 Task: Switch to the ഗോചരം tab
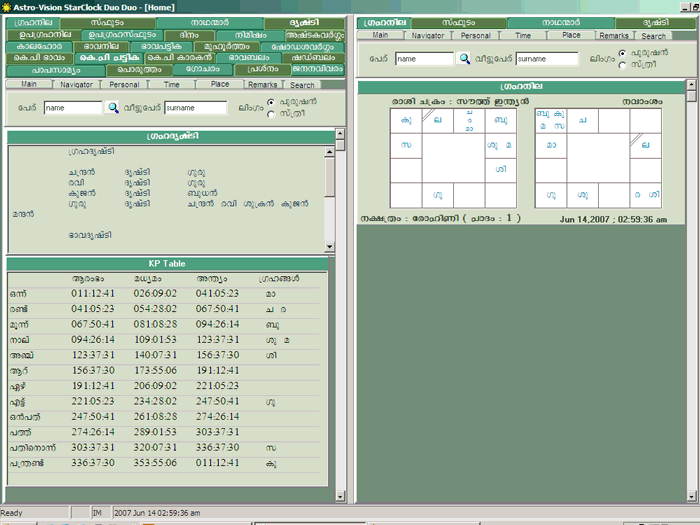pyautogui.click(x=203, y=69)
